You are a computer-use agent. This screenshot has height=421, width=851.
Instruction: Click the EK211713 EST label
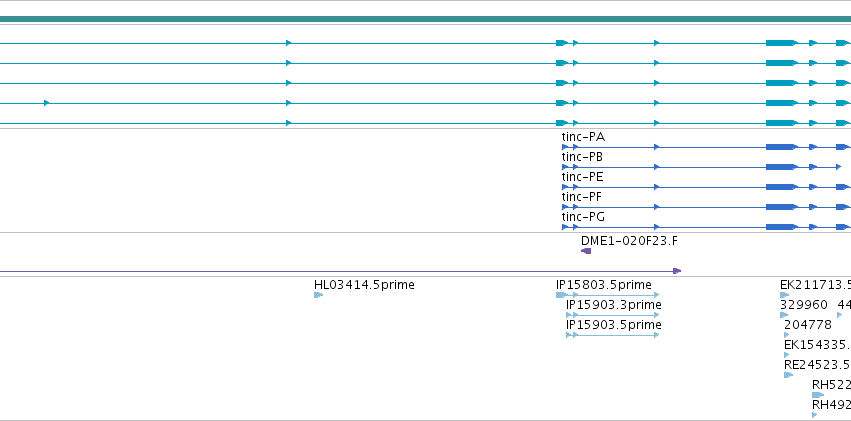click(x=815, y=285)
